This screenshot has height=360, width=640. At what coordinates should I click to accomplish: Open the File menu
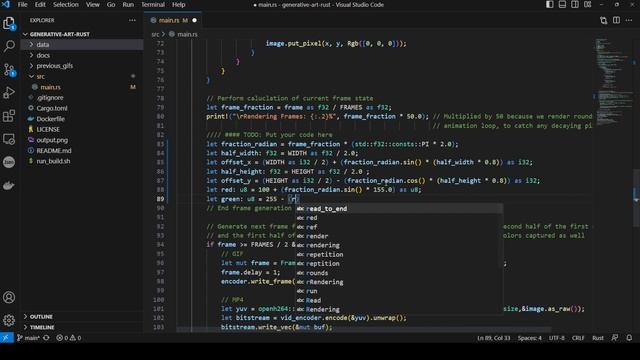22,4
